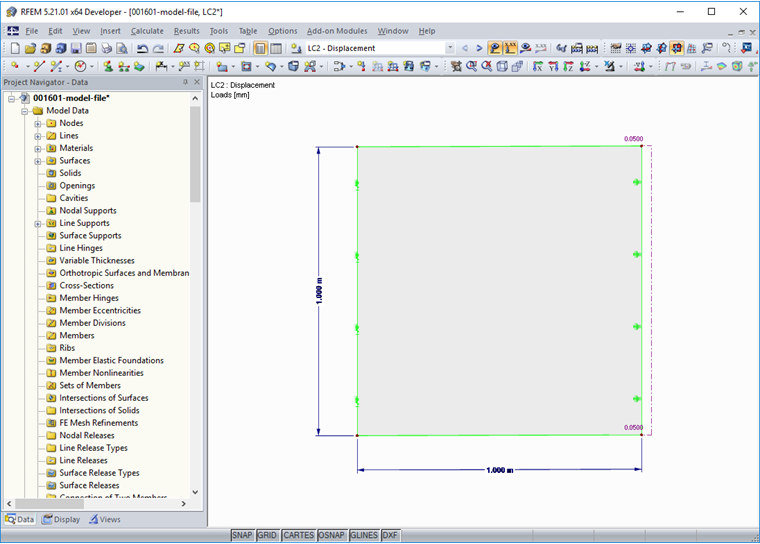Switch to the Data navigator tab
The width and height of the screenshot is (760, 544).
point(20,519)
